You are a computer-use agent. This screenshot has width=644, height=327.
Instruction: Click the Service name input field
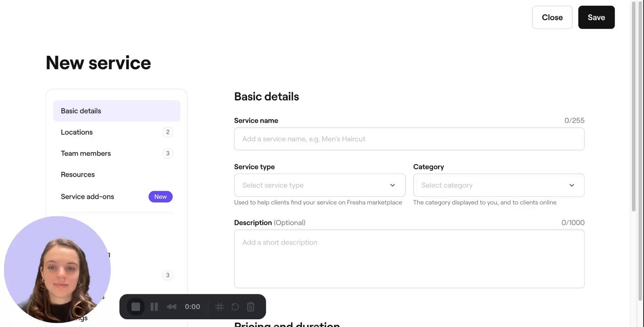click(x=409, y=139)
